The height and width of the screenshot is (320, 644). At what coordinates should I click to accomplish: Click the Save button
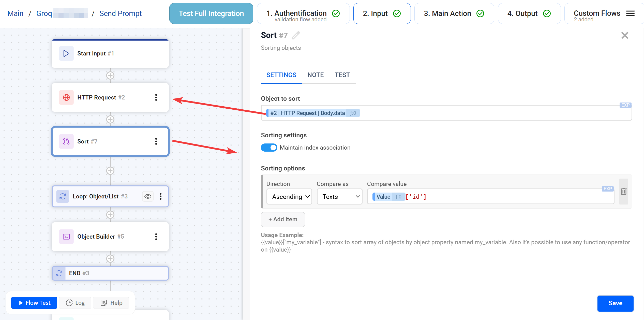point(615,303)
